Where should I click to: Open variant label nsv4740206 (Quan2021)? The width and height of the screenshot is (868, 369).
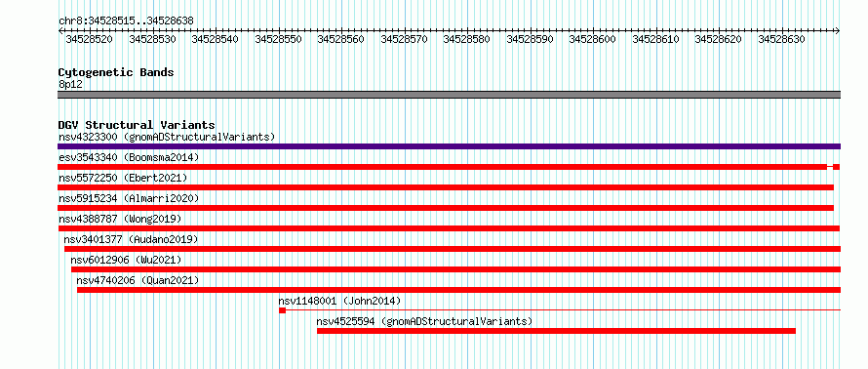click(138, 280)
